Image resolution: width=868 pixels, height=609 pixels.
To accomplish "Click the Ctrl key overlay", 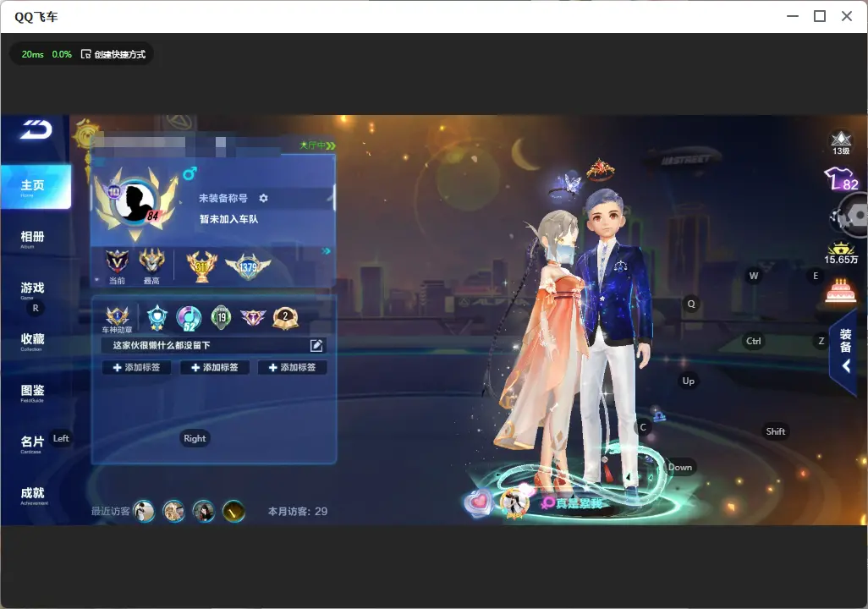I will [x=754, y=341].
